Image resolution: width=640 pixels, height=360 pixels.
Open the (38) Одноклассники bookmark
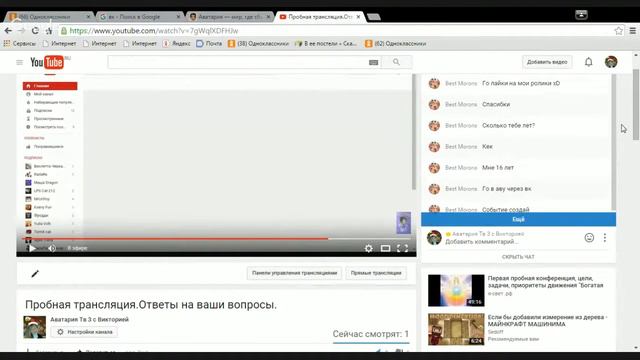coord(258,43)
